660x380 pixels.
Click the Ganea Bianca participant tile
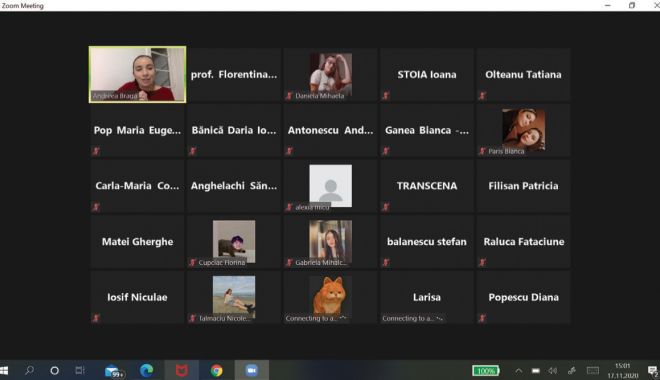(427, 130)
